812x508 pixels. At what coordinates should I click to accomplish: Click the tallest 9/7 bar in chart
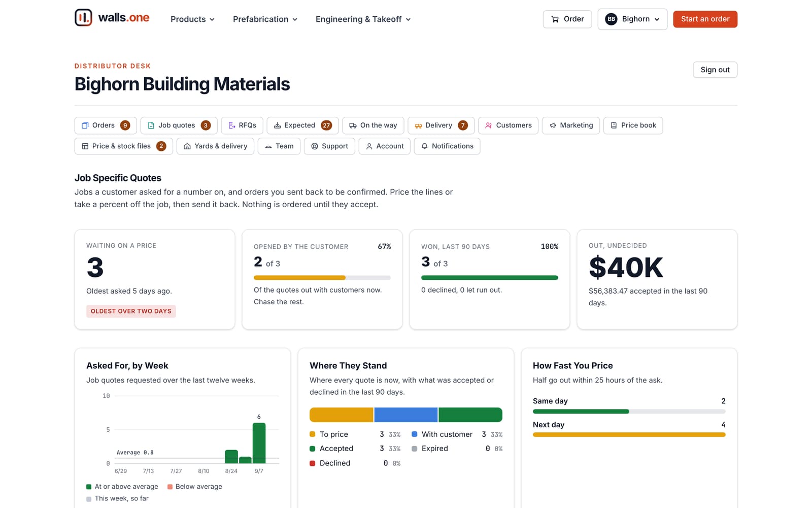coord(259,443)
